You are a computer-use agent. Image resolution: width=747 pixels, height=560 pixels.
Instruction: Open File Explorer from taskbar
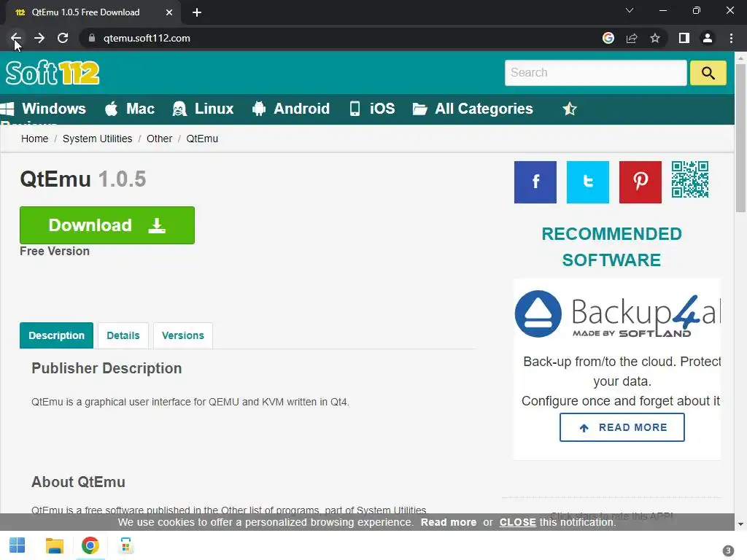click(54, 545)
